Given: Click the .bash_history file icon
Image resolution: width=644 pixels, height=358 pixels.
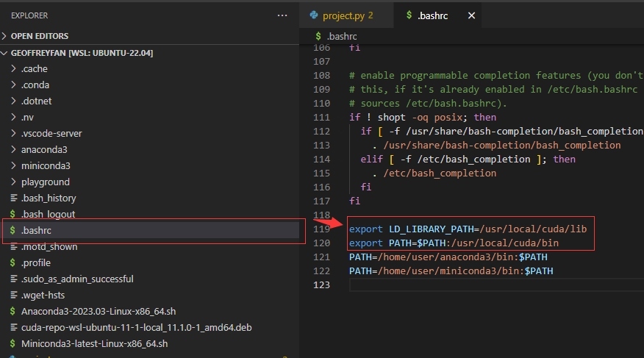Looking at the screenshot, I should 13,198.
